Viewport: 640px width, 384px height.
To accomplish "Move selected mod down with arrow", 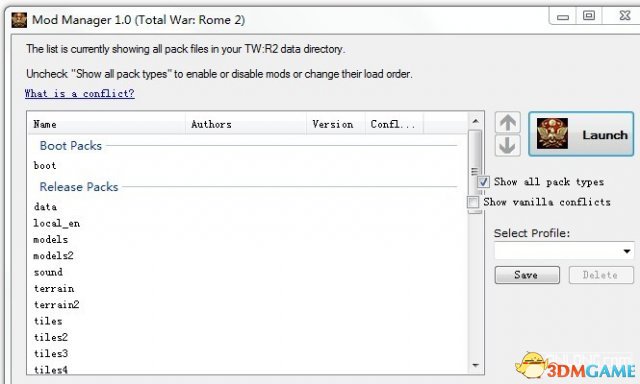I will pos(508,146).
